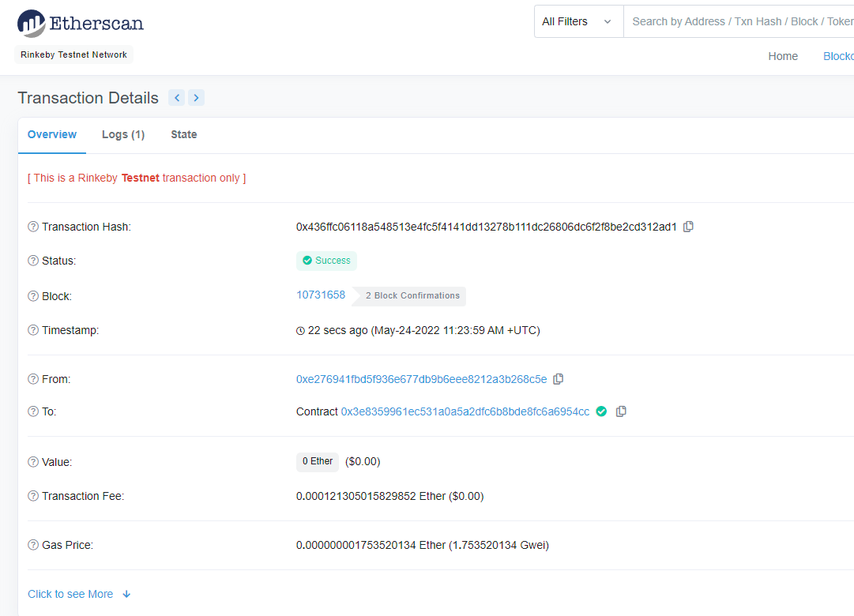This screenshot has width=854, height=616.
Task: Open the All Filters dropdown
Action: [x=578, y=22]
